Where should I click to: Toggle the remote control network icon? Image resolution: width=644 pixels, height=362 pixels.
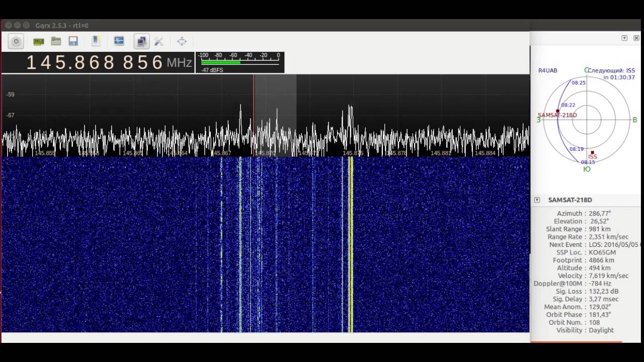(141, 41)
